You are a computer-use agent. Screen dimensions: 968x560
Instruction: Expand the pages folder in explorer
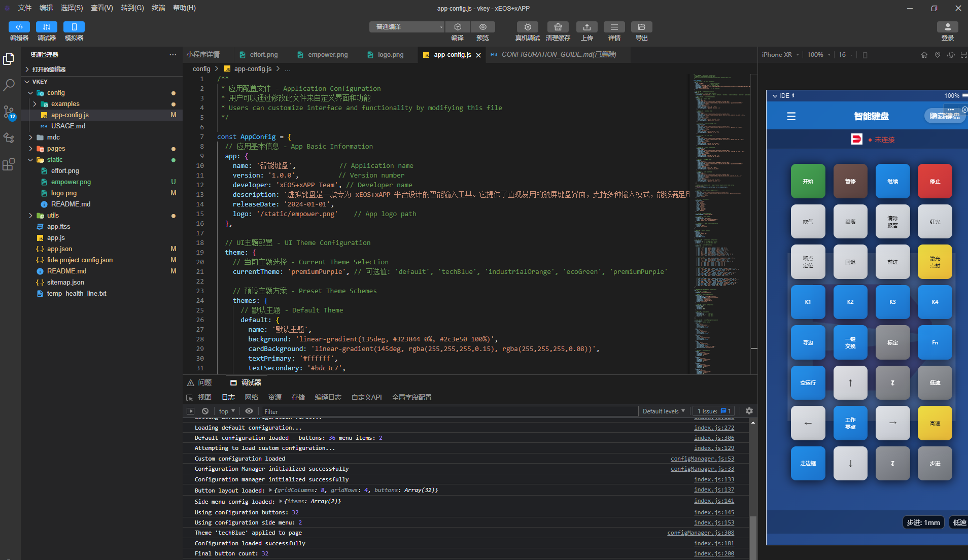(56, 149)
